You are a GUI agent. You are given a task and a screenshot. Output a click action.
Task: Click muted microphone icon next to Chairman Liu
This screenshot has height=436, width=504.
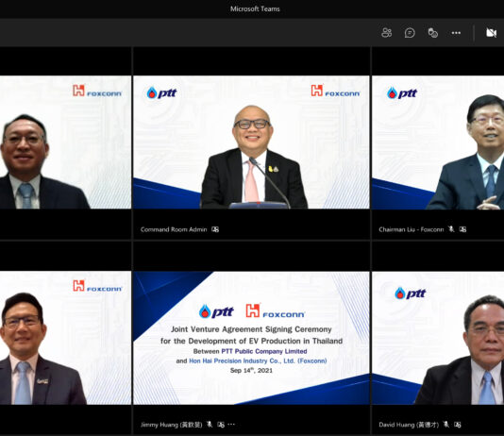(451, 229)
